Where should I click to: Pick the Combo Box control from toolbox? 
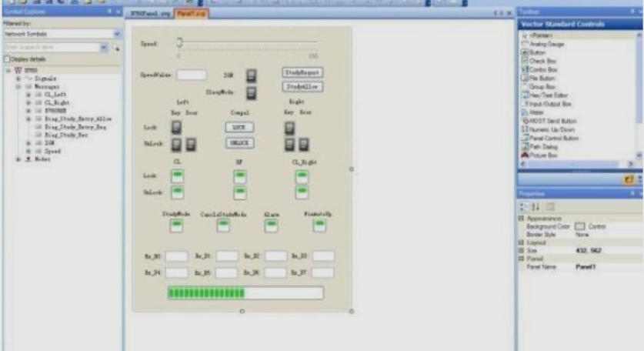click(543, 69)
